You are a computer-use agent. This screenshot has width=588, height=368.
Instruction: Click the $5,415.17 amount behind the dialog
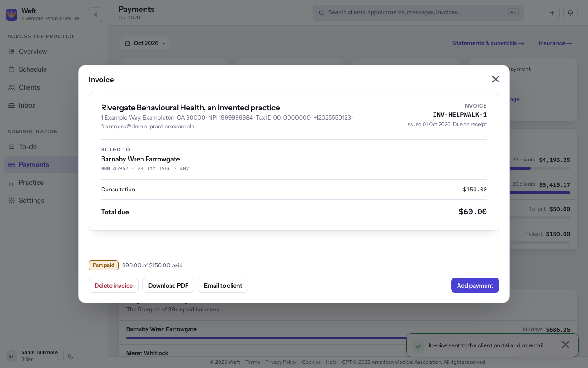pos(554,184)
